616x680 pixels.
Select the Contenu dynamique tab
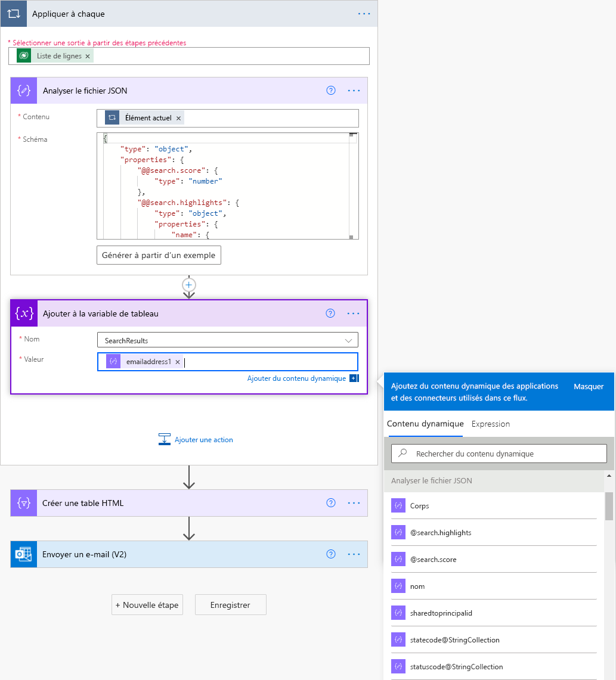pos(425,424)
